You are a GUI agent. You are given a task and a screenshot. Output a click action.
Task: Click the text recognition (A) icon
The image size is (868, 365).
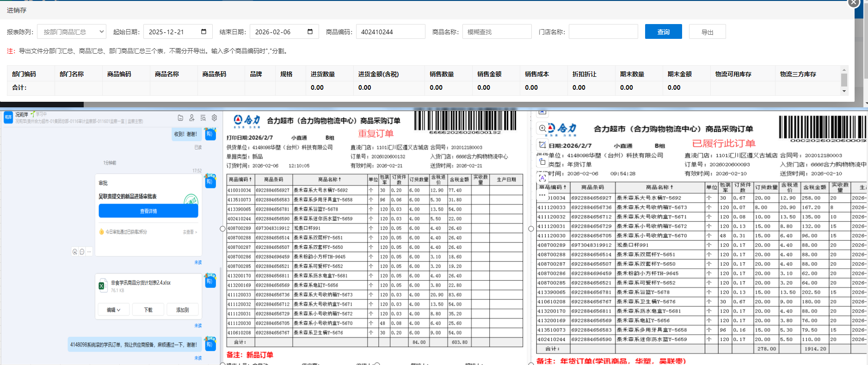pos(542,178)
